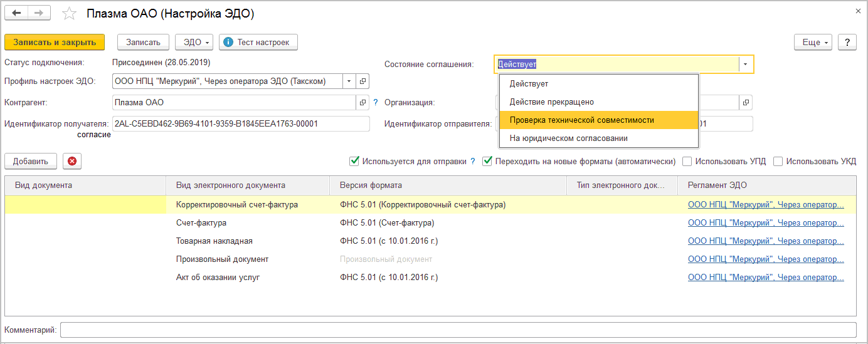The height and width of the screenshot is (344, 868).
Task: Click the Комментарий input field
Action: (458, 330)
